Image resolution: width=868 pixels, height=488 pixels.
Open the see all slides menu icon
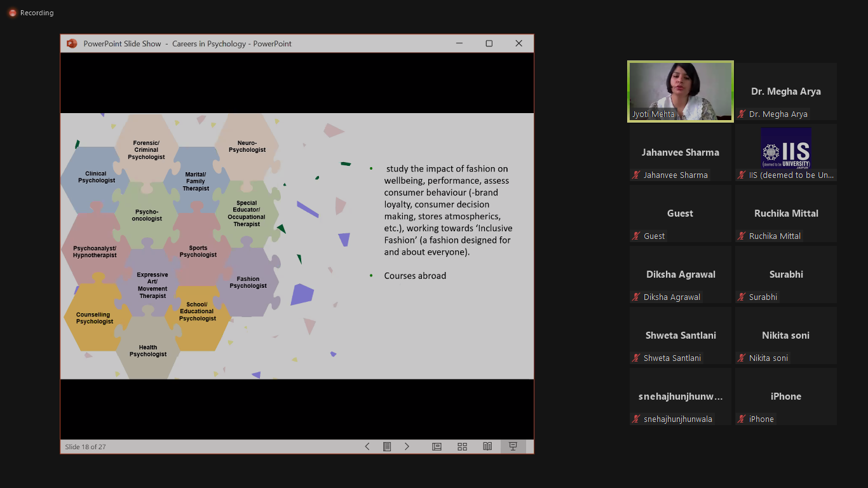[x=387, y=447]
